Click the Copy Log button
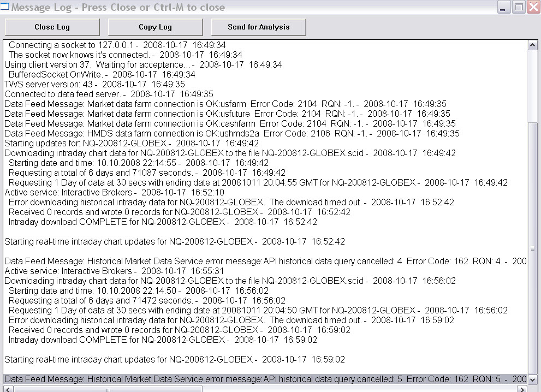Viewport: 541px width, 392px height. tap(155, 27)
